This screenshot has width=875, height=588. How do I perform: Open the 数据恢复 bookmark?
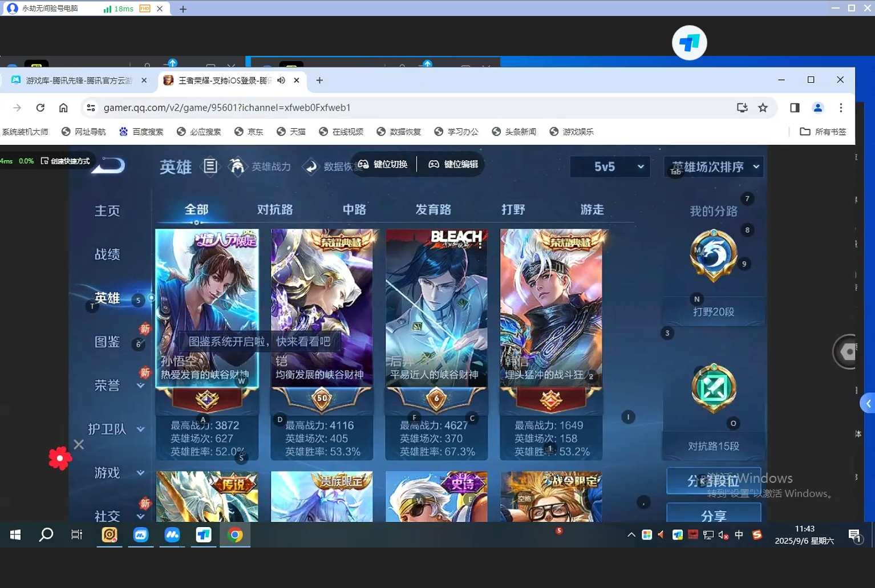[x=399, y=132]
